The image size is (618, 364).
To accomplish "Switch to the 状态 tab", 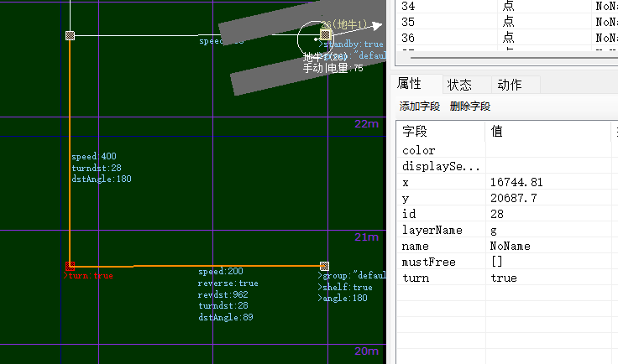I will [x=459, y=85].
